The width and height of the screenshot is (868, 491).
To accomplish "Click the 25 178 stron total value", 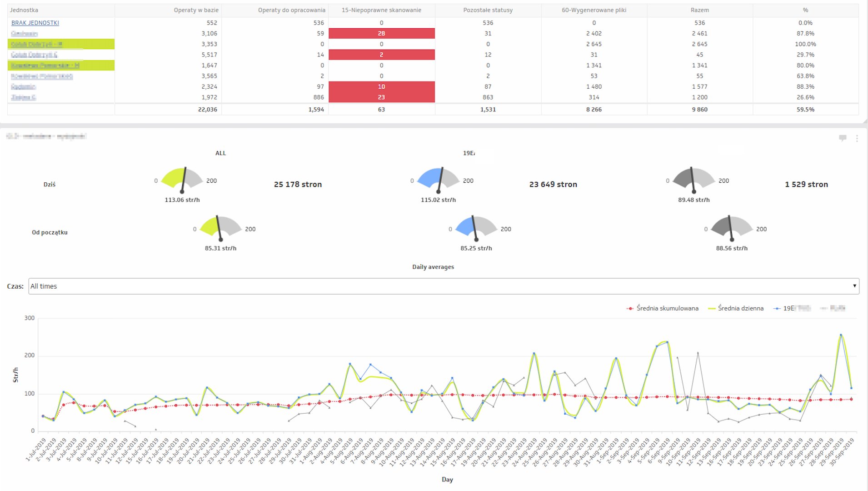I will [298, 184].
